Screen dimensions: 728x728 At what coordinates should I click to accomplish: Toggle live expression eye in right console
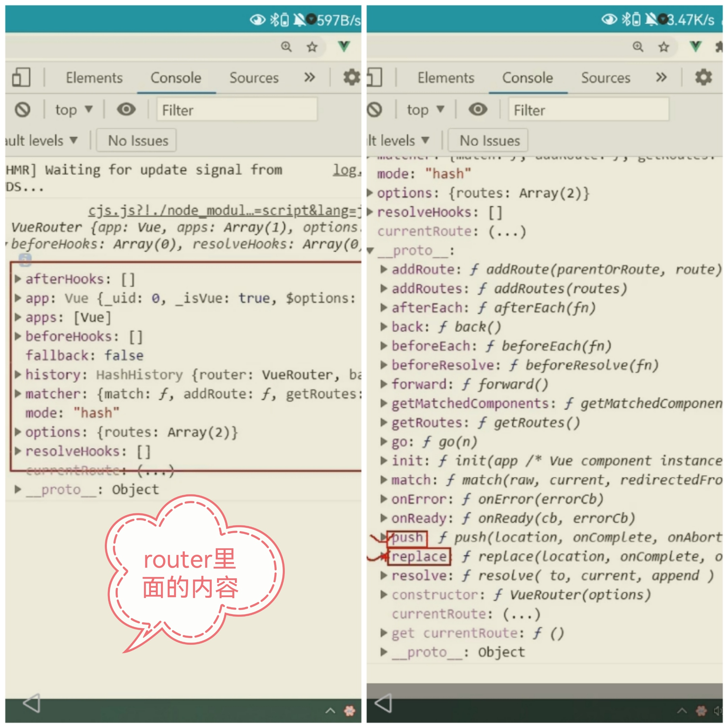click(x=478, y=110)
